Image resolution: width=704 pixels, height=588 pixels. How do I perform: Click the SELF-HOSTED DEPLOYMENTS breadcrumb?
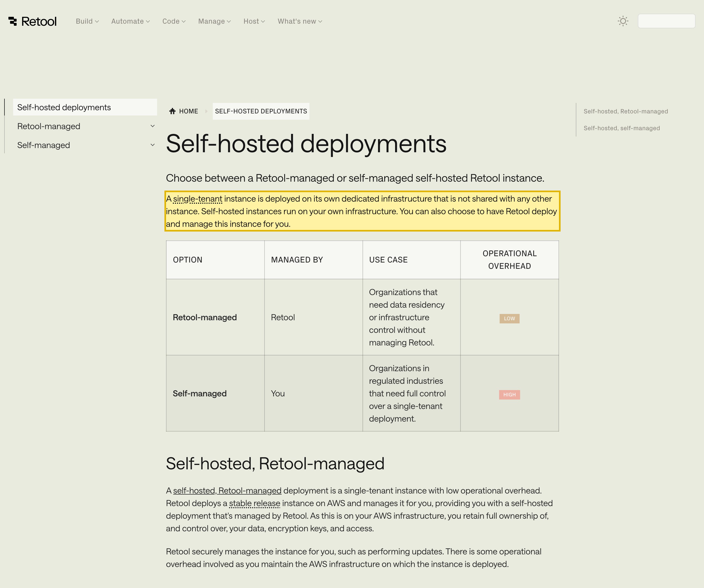click(261, 111)
